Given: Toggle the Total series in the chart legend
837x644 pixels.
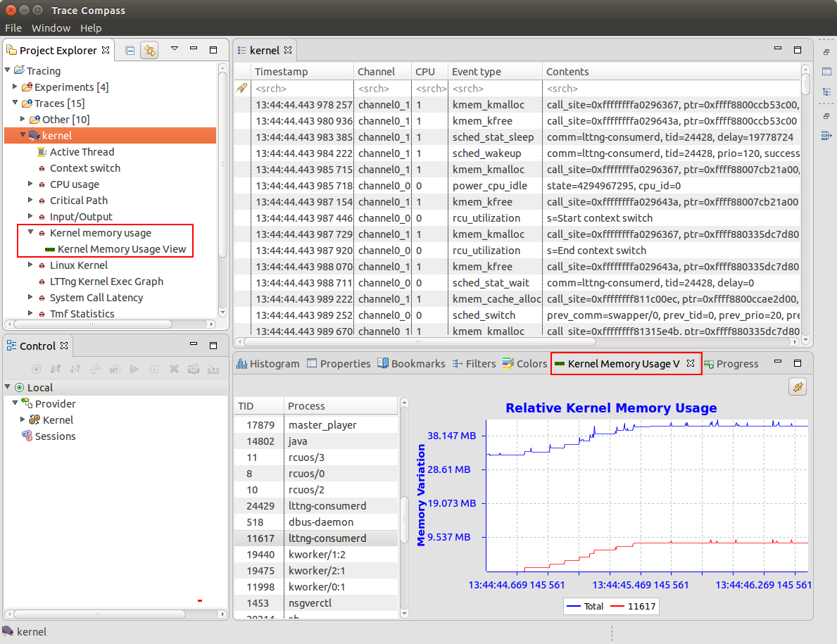Looking at the screenshot, I should point(593,606).
